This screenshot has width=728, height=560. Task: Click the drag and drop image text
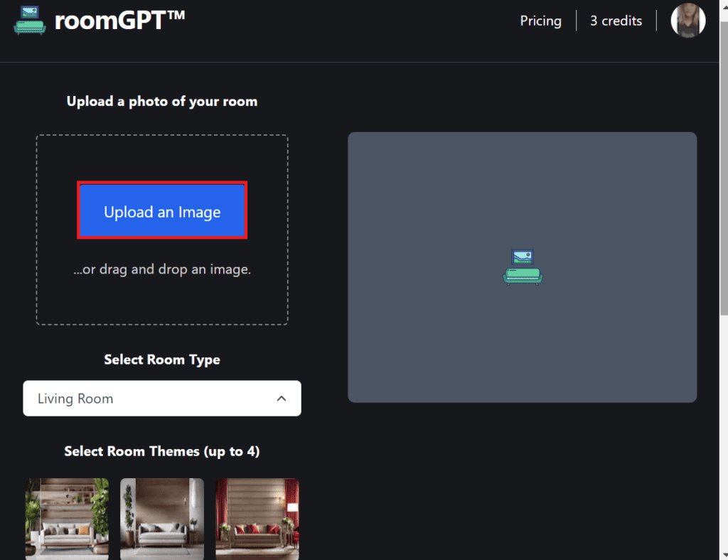click(x=162, y=269)
